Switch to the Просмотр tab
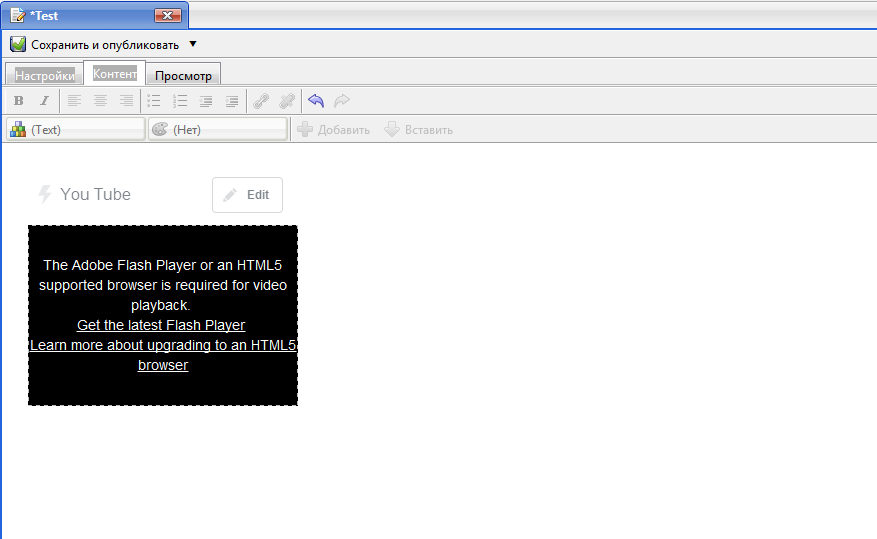 [183, 76]
